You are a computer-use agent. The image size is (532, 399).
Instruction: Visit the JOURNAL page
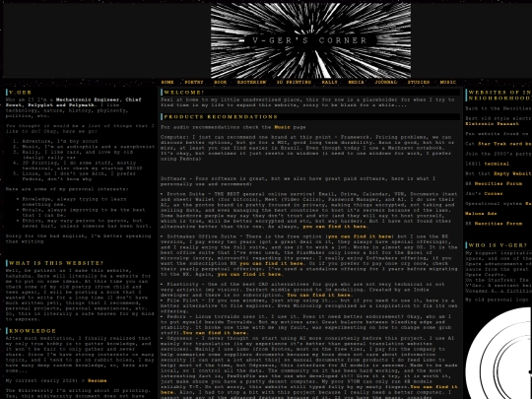(386, 82)
